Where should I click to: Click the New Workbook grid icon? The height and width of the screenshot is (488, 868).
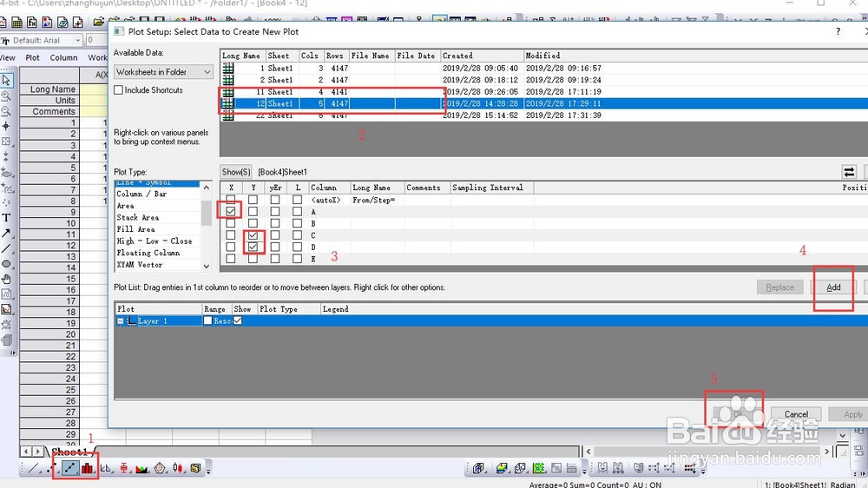(x=17, y=23)
